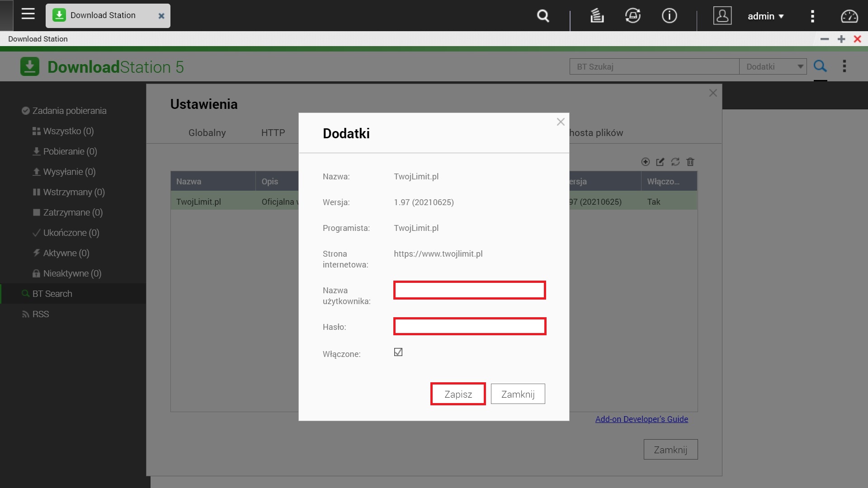868x488 pixels.
Task: Open external devices icon in top bar
Action: (632, 16)
